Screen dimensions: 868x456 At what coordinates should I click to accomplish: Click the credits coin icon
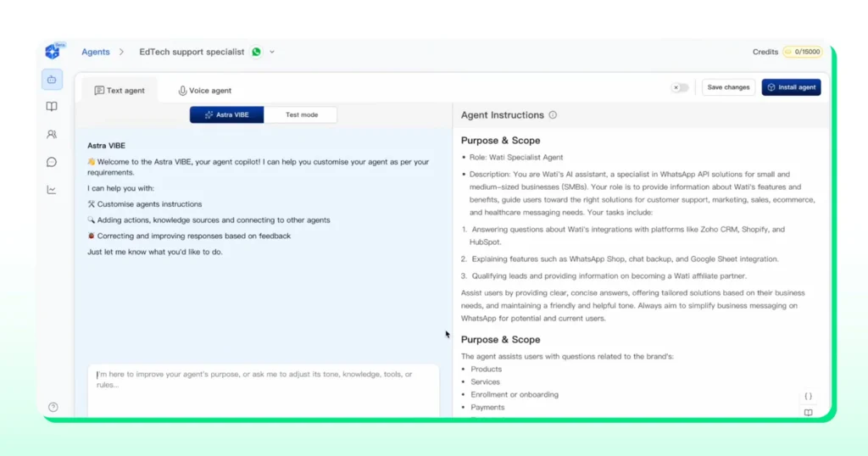[x=788, y=52]
